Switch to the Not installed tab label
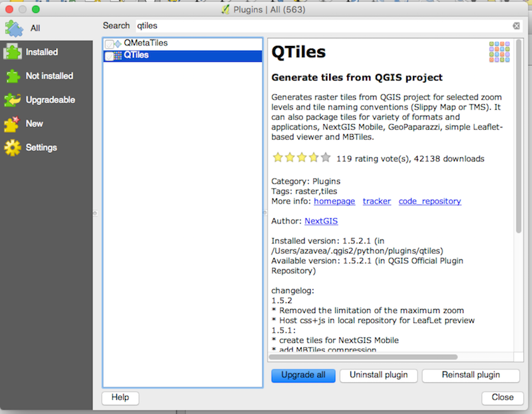 coord(49,76)
